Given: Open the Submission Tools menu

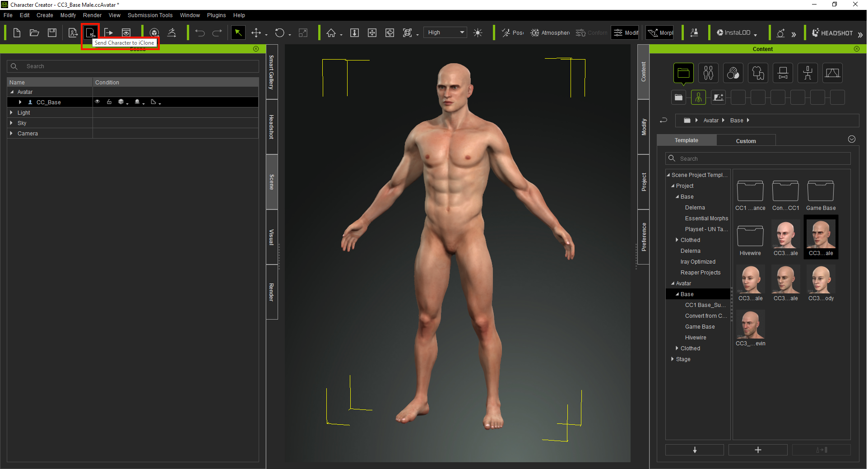Looking at the screenshot, I should 150,15.
